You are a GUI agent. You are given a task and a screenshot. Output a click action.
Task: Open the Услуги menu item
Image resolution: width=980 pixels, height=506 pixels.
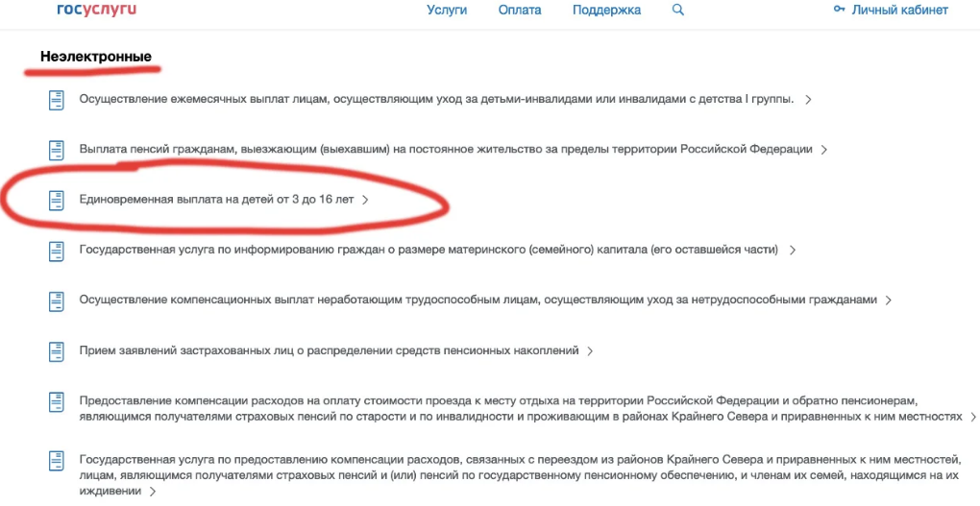tap(447, 10)
